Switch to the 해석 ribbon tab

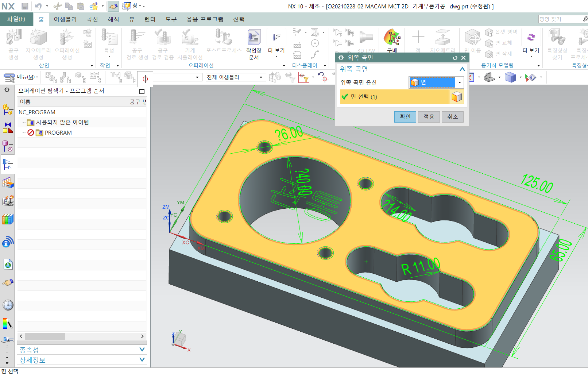tap(113, 19)
